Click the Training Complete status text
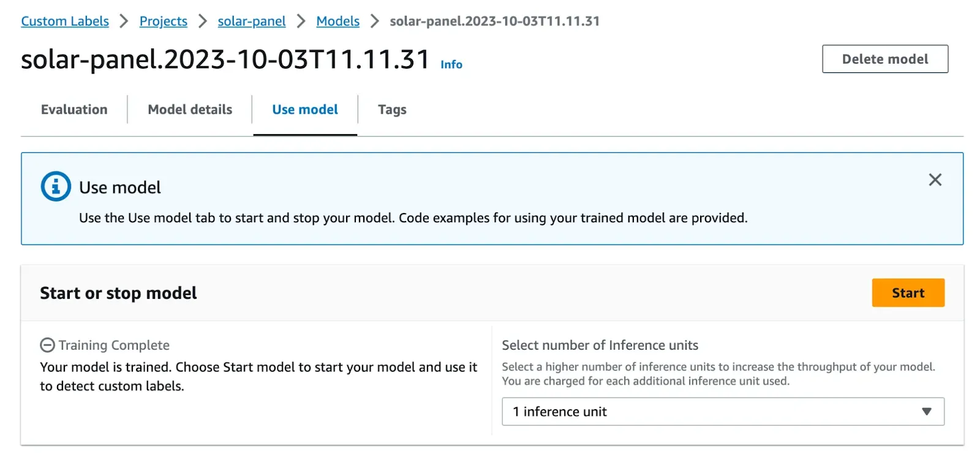 (x=114, y=345)
